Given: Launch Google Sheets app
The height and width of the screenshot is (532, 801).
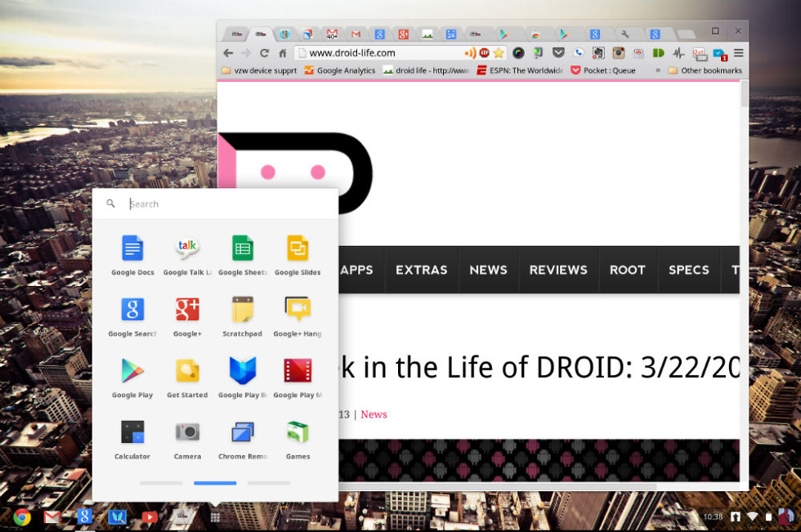Looking at the screenshot, I should click(243, 248).
